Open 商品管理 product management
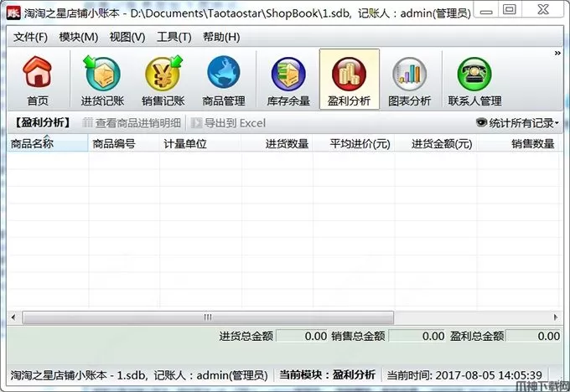The image size is (570, 392). [224, 80]
